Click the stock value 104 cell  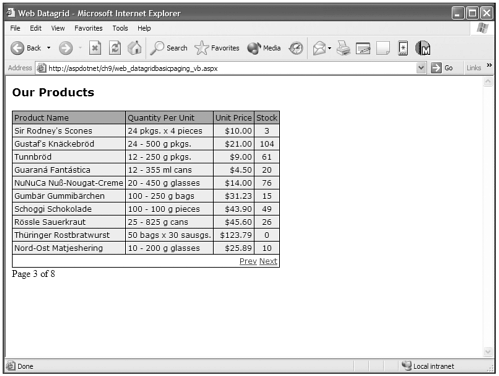[267, 144]
